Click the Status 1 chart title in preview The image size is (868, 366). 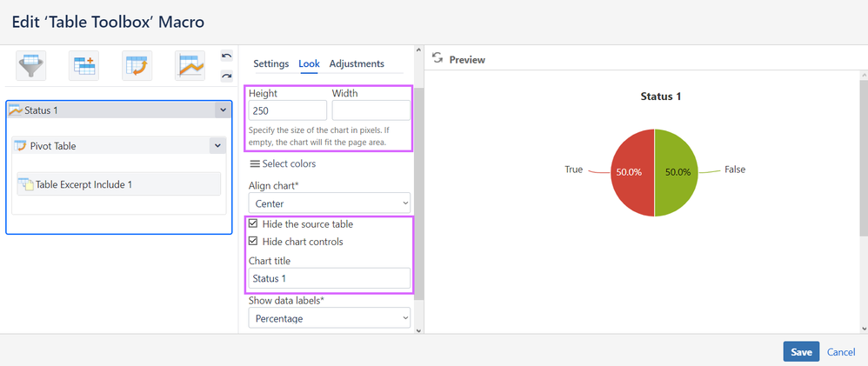coord(660,96)
